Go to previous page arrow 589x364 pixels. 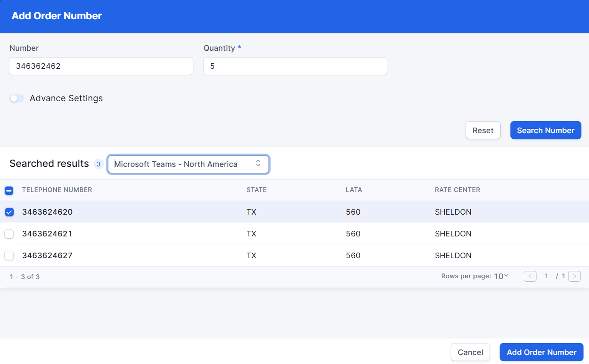(530, 276)
